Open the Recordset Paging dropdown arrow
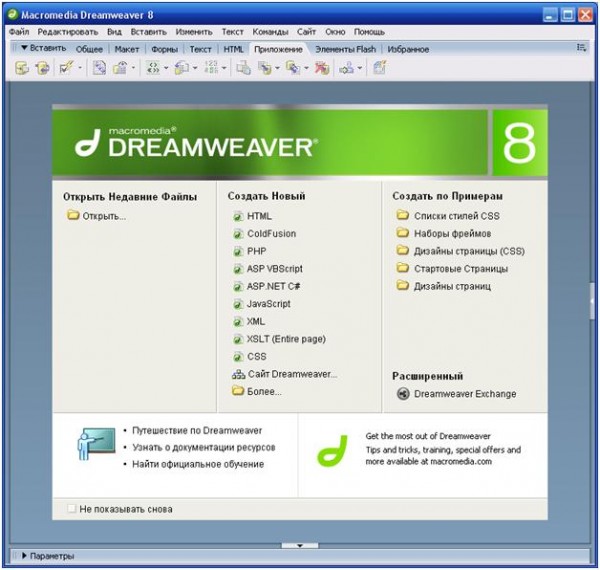Image resolution: width=600 pixels, height=570 pixels. [x=166, y=68]
